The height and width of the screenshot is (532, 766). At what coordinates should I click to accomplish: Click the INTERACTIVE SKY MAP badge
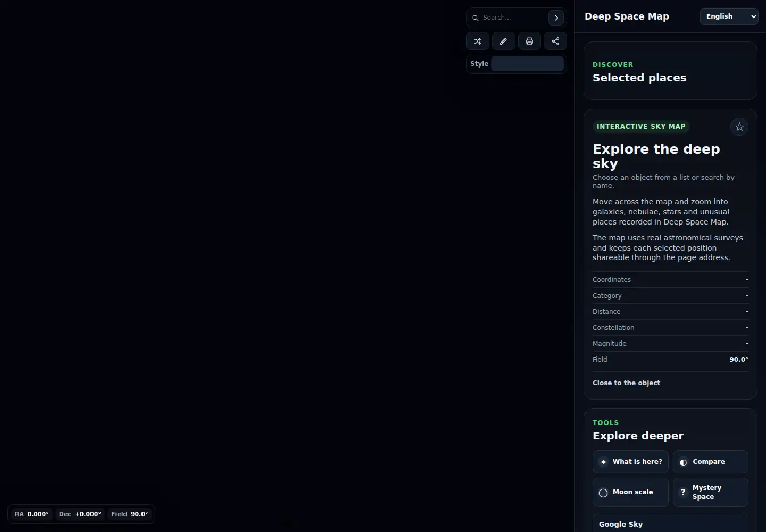641,127
